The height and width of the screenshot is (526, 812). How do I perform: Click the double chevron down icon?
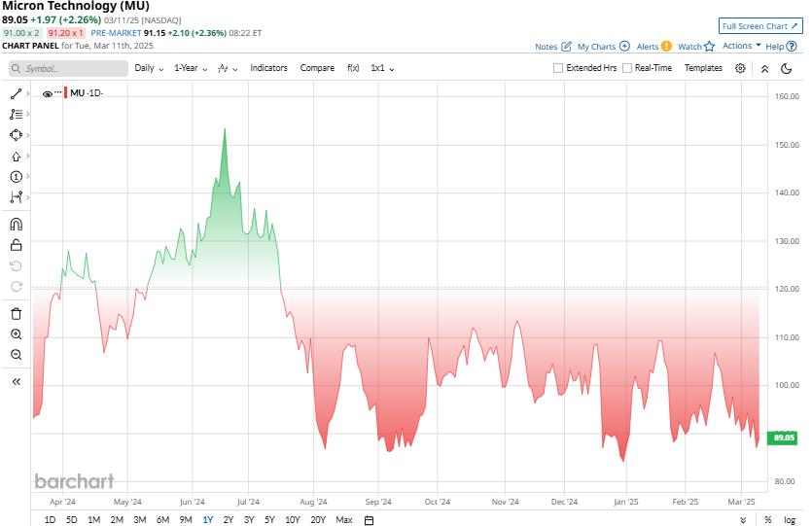click(743, 520)
